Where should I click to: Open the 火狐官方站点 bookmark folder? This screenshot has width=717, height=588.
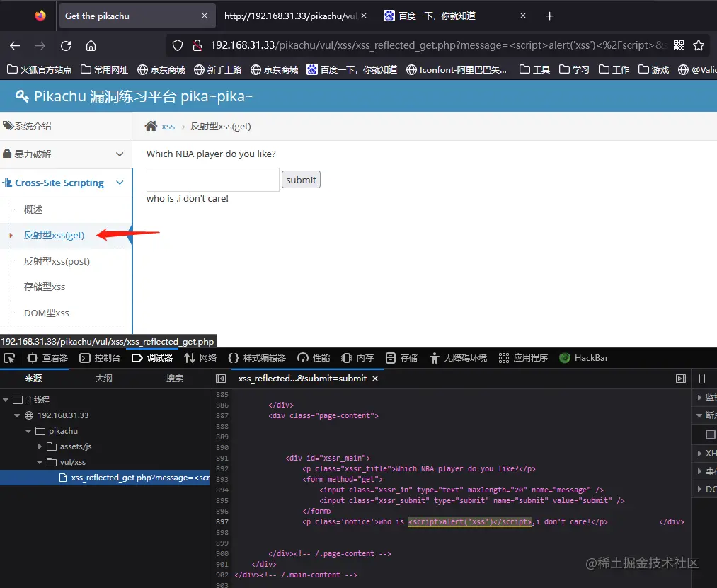40,69
